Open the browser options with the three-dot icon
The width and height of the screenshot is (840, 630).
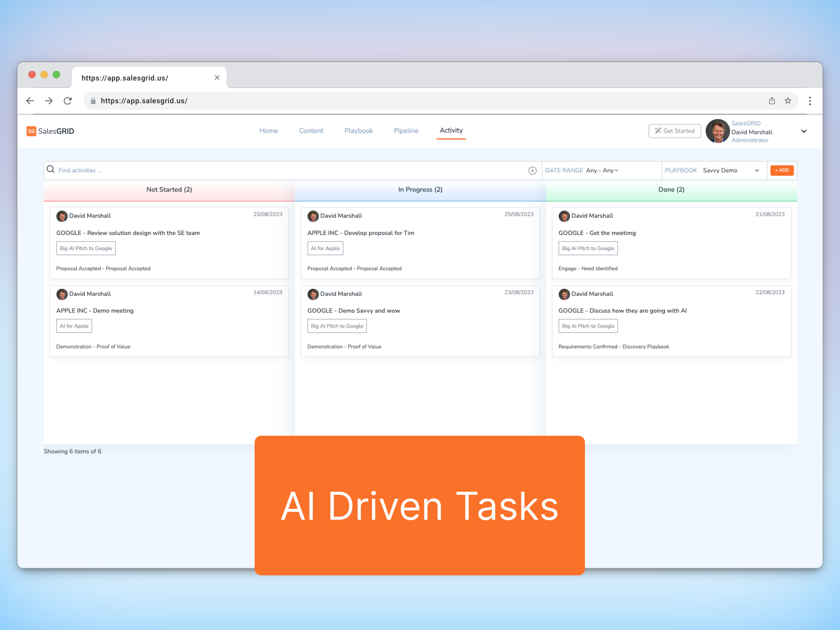coord(810,101)
